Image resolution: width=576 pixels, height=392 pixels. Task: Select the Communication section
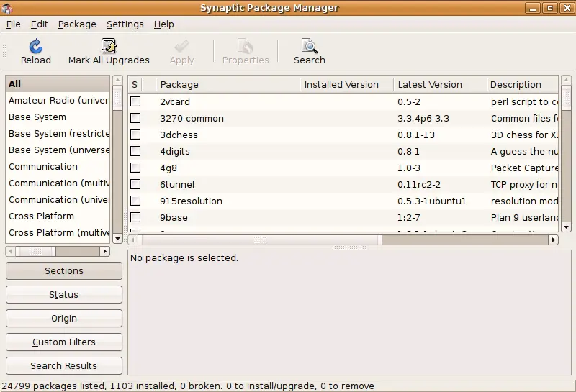pyautogui.click(x=58, y=166)
